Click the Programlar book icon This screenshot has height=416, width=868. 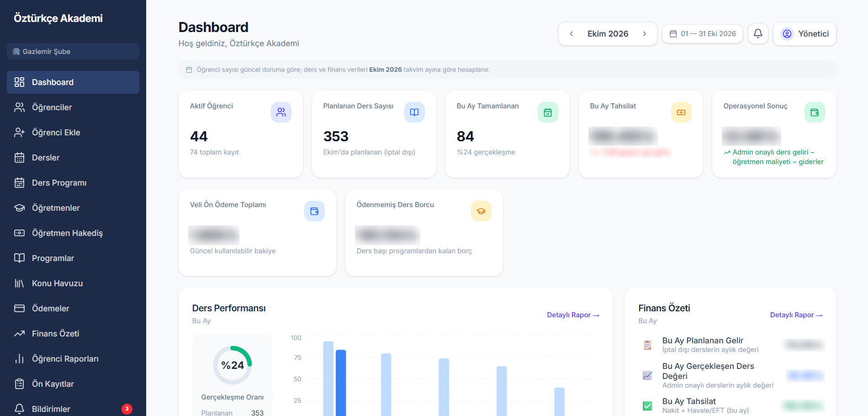[x=19, y=258]
